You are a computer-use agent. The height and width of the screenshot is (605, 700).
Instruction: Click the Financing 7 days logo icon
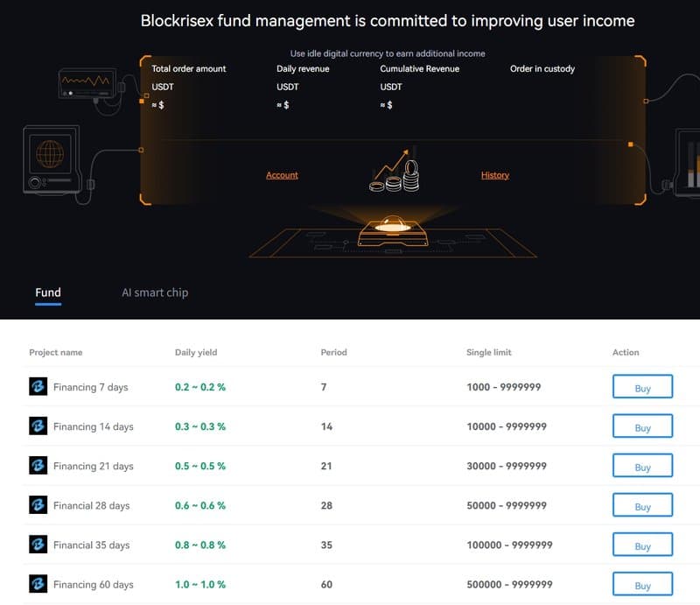(x=38, y=386)
